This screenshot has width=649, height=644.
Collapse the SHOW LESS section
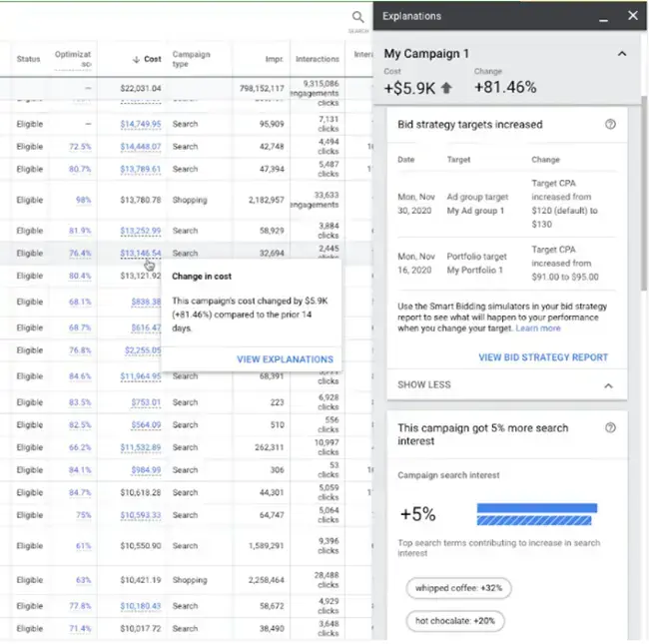pyautogui.click(x=506, y=385)
